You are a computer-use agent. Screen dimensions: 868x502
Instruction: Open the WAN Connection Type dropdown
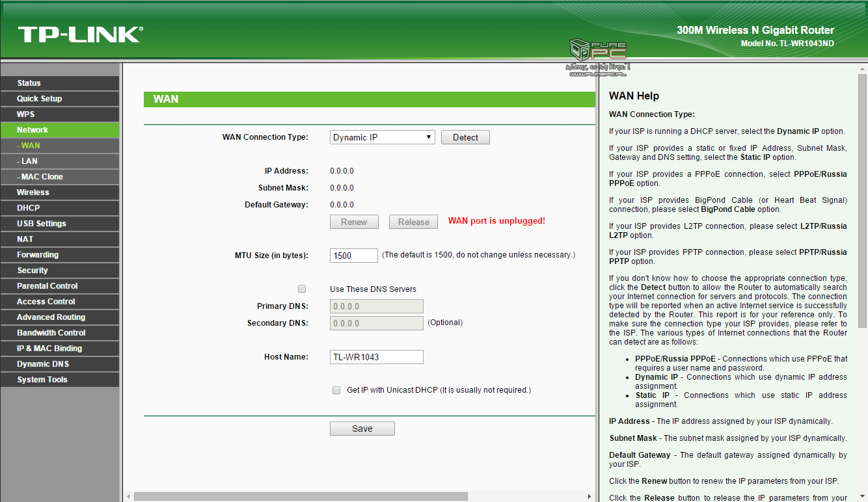pos(382,137)
